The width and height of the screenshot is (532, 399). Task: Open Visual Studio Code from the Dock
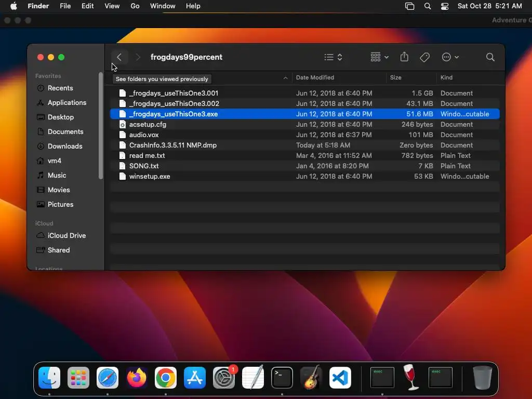340,377
